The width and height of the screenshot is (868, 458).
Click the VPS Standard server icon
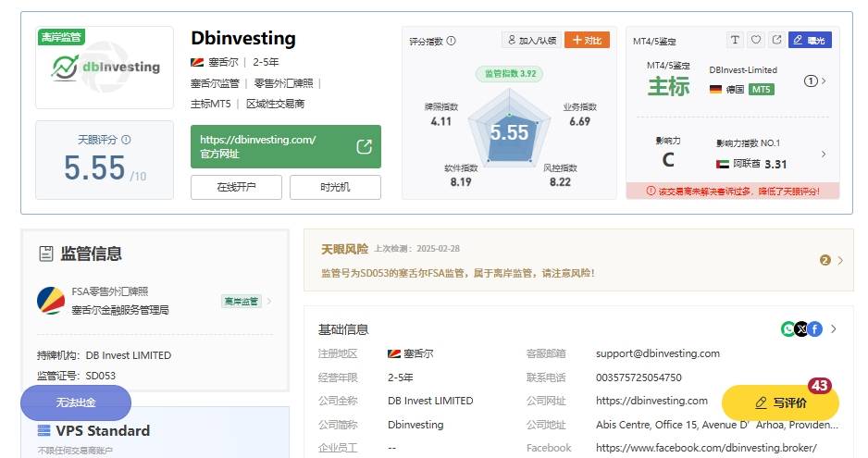(43, 430)
